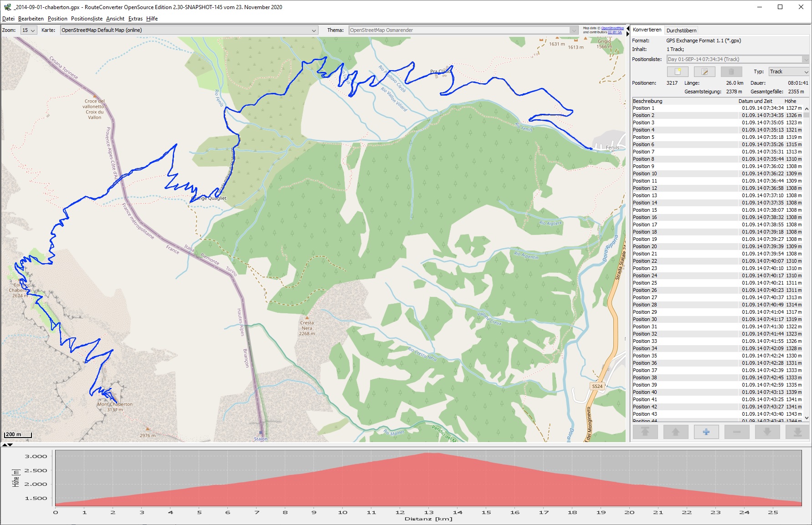Click the rename position list pencil icon

(x=704, y=72)
